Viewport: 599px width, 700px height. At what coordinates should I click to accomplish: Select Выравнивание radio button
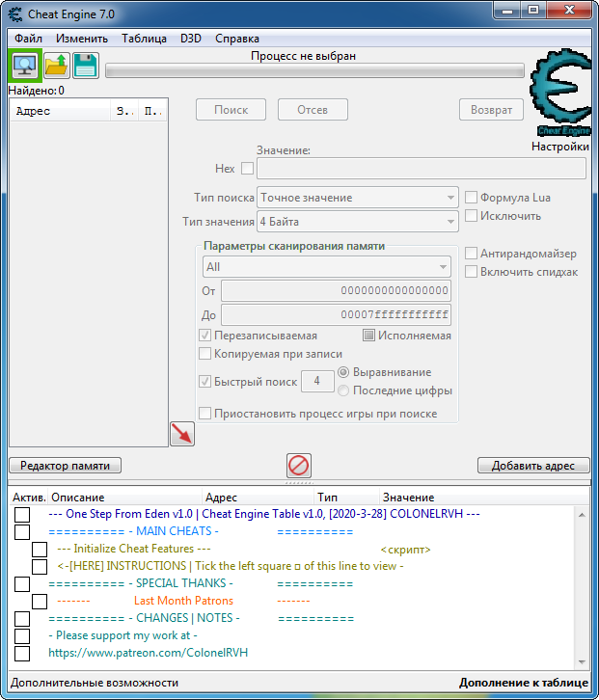click(x=343, y=372)
